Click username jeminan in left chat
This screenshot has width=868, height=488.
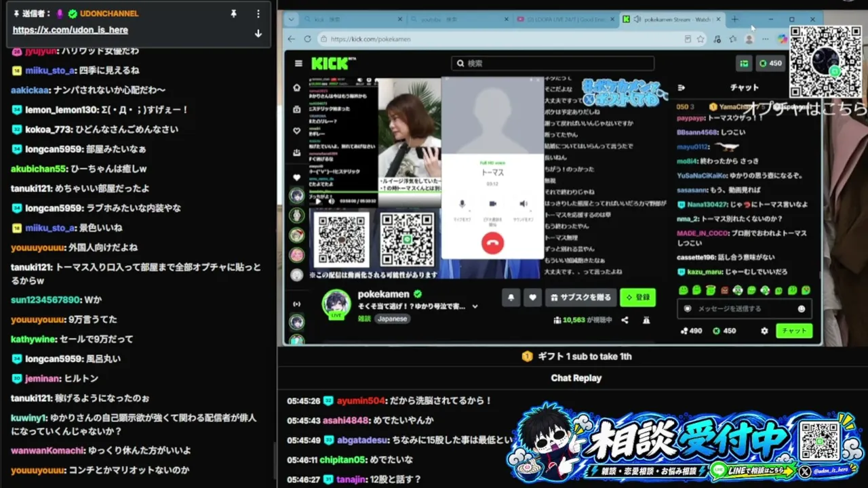[x=42, y=379]
